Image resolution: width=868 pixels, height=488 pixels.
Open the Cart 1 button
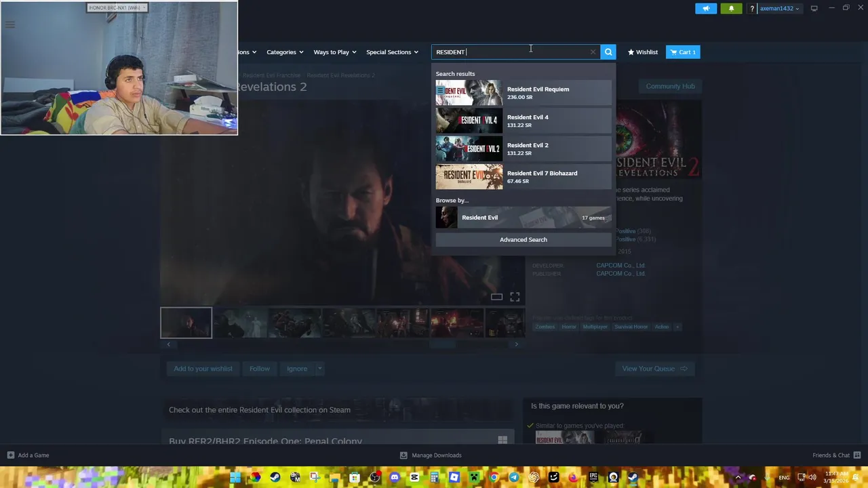point(683,52)
